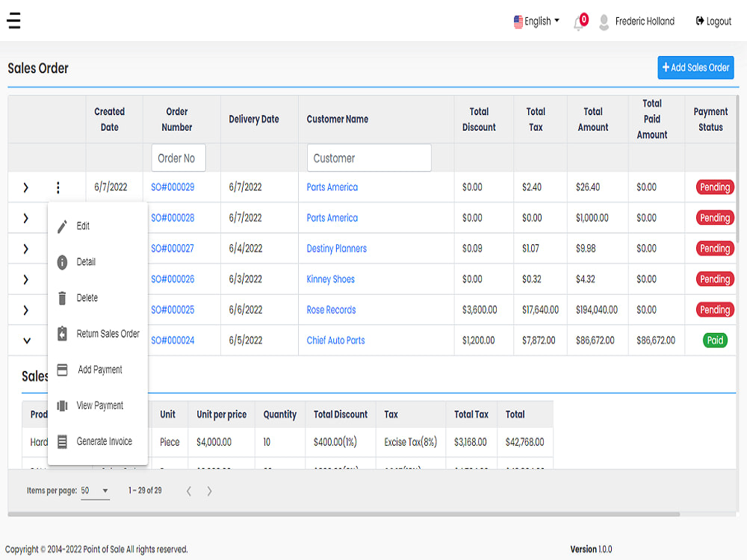Click the Add Sales Order button
The image size is (747, 560).
(x=695, y=68)
